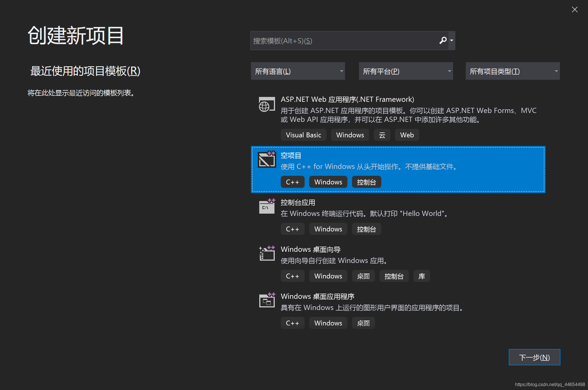Open the 所有语言 language dropdown

point(298,71)
